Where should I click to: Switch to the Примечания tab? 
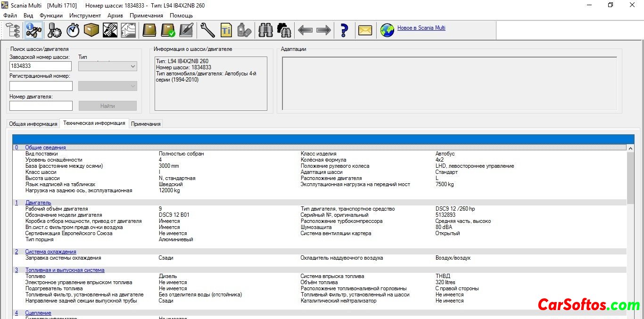pyautogui.click(x=146, y=124)
